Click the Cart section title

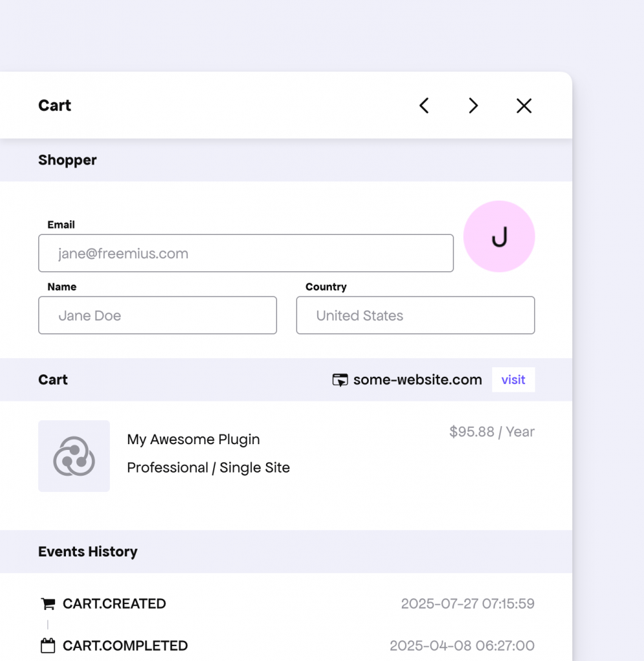(x=53, y=380)
